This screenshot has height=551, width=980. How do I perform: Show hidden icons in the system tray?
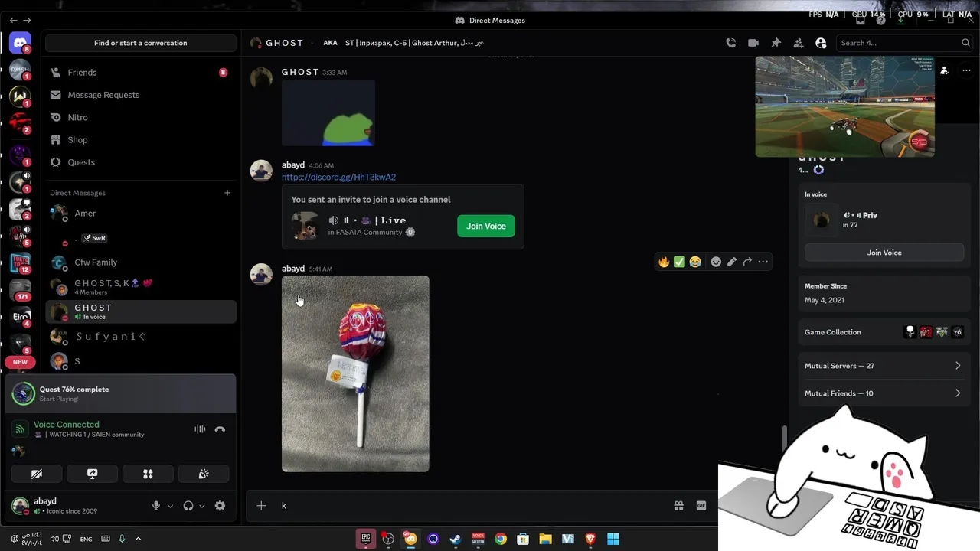tap(138, 539)
